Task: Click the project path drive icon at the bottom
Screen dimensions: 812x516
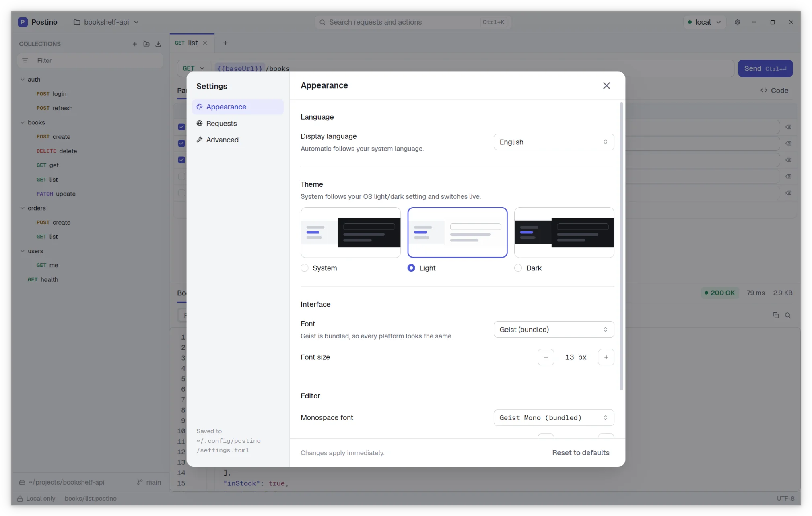Action: pyautogui.click(x=22, y=482)
